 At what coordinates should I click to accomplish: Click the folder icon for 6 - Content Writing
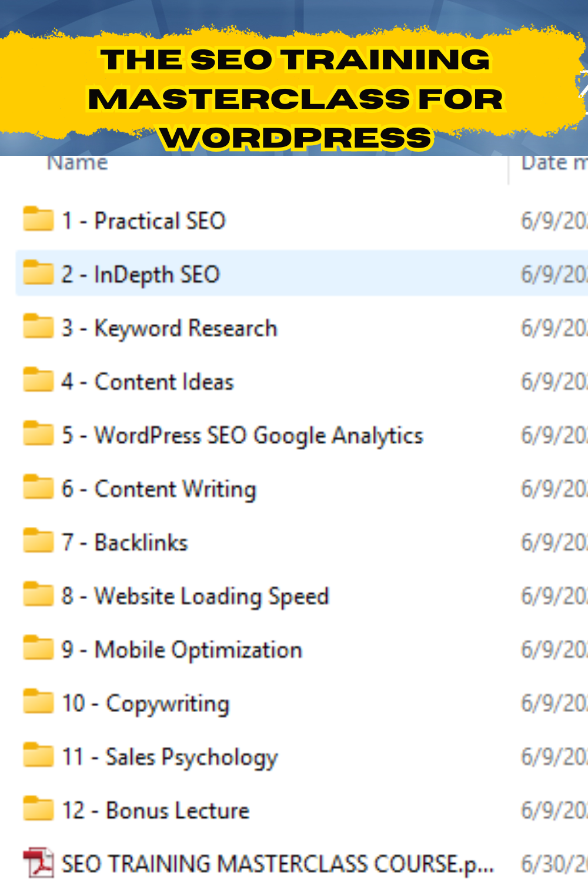pos(38,487)
